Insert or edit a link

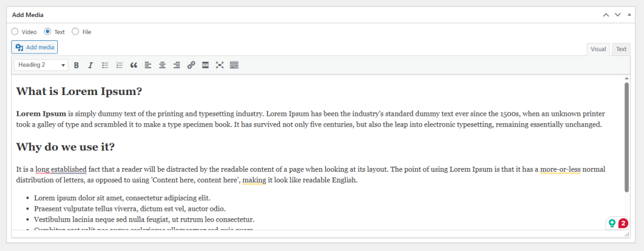pyautogui.click(x=191, y=65)
